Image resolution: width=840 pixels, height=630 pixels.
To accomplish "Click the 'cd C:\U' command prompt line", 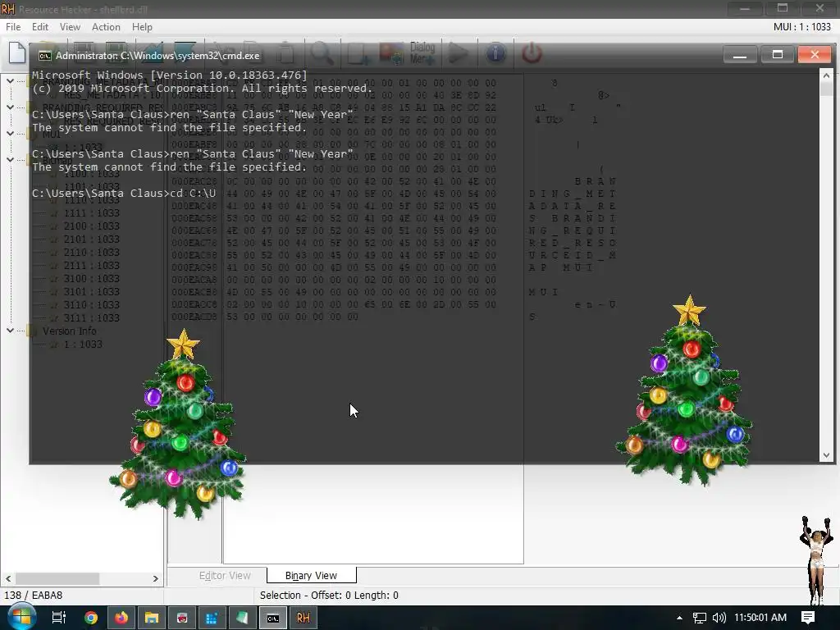I will click(124, 193).
